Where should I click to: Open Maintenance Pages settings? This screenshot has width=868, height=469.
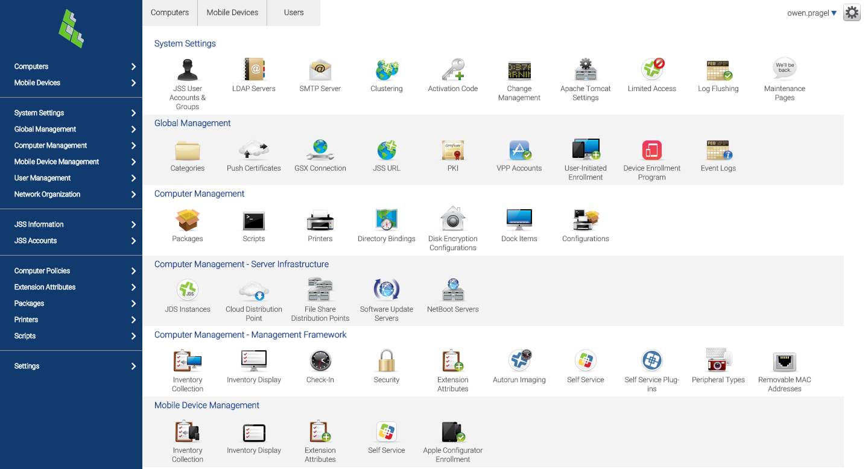785,70
